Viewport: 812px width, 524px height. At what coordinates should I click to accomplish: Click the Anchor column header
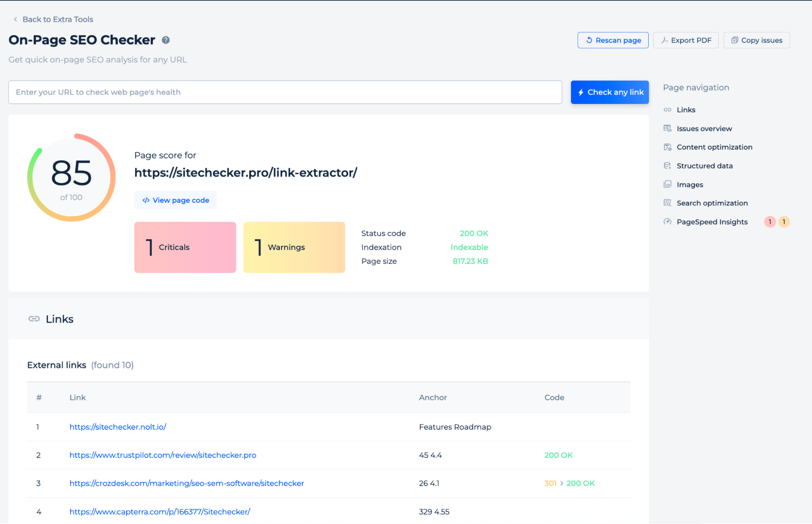pos(433,398)
